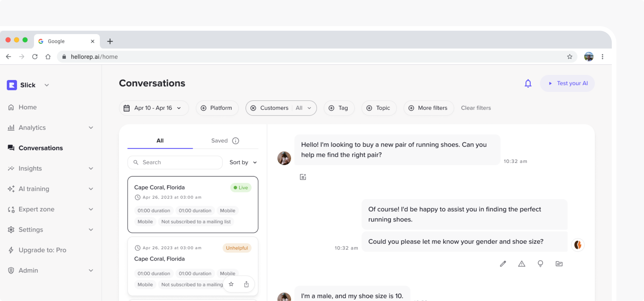Add a Topic filter
The height and width of the screenshot is (301, 644).
[x=379, y=108]
